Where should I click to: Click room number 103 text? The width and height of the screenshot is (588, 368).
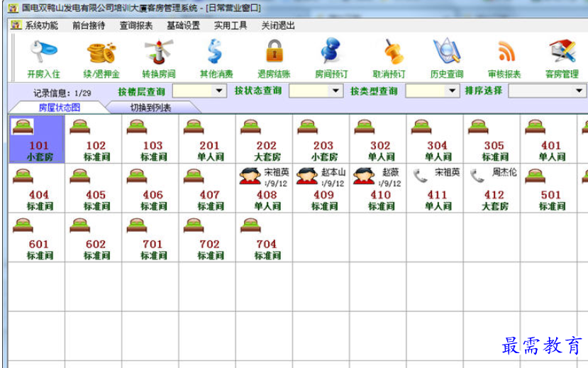coord(152,145)
